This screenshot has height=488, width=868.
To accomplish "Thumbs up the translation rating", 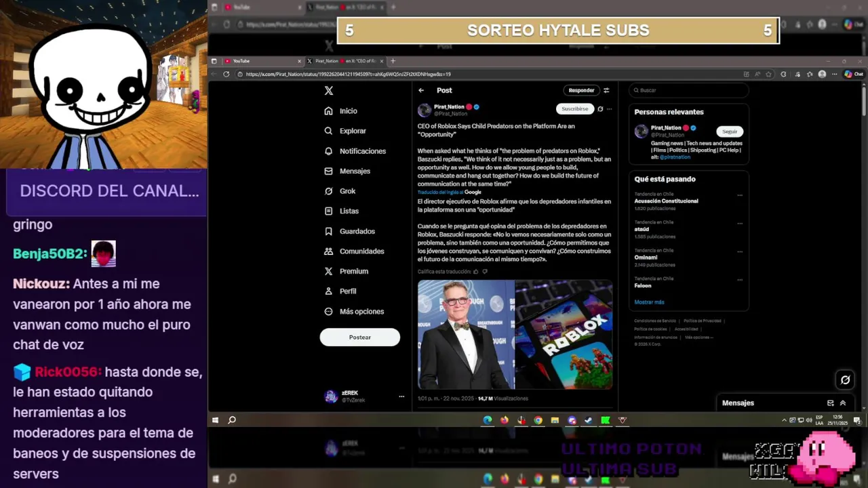I will coord(476,272).
